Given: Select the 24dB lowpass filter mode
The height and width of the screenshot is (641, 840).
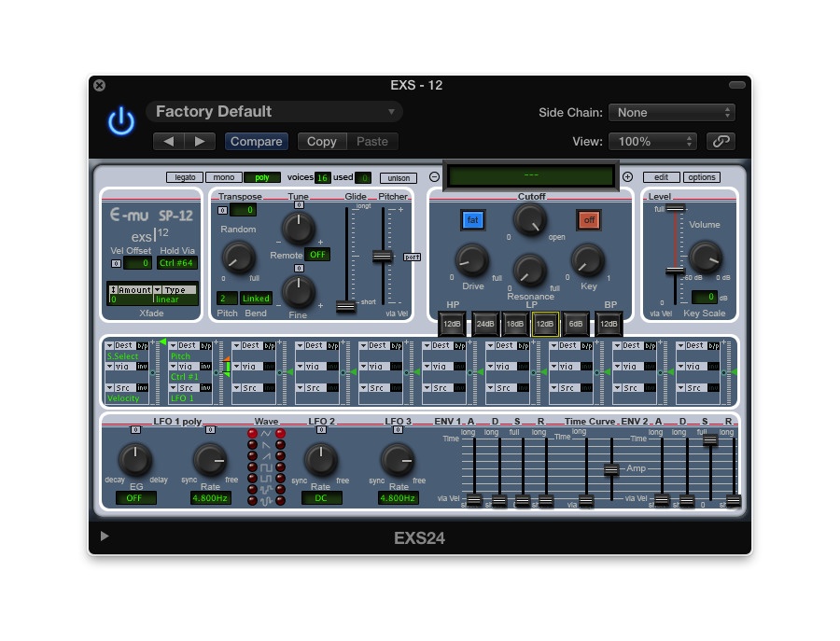Looking at the screenshot, I should click(485, 324).
